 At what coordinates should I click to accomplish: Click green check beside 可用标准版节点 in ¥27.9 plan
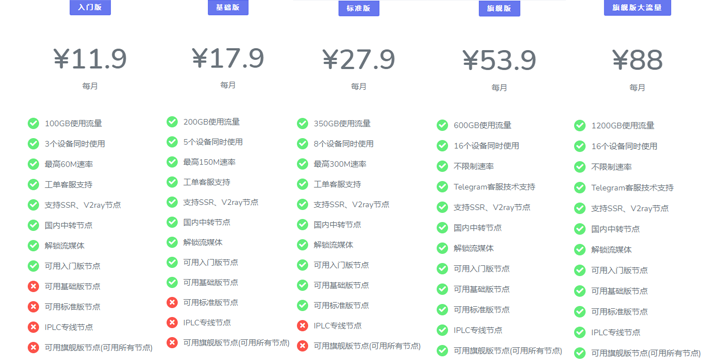(x=303, y=305)
